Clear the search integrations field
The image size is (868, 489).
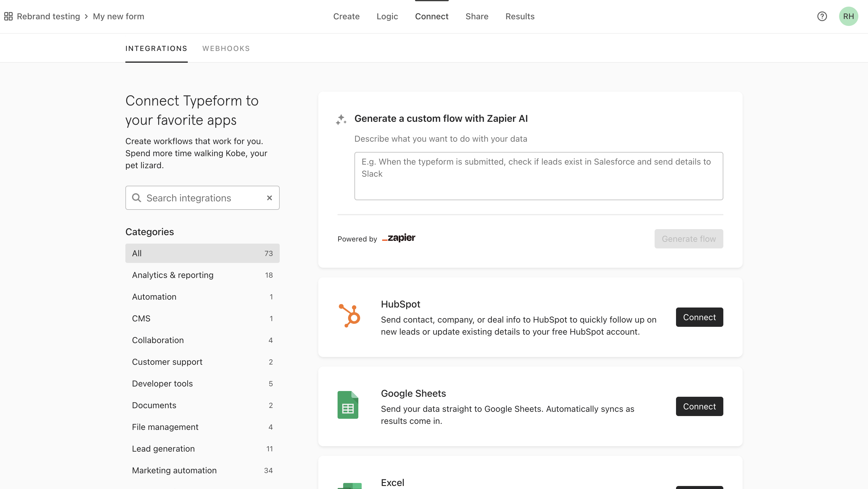point(269,198)
